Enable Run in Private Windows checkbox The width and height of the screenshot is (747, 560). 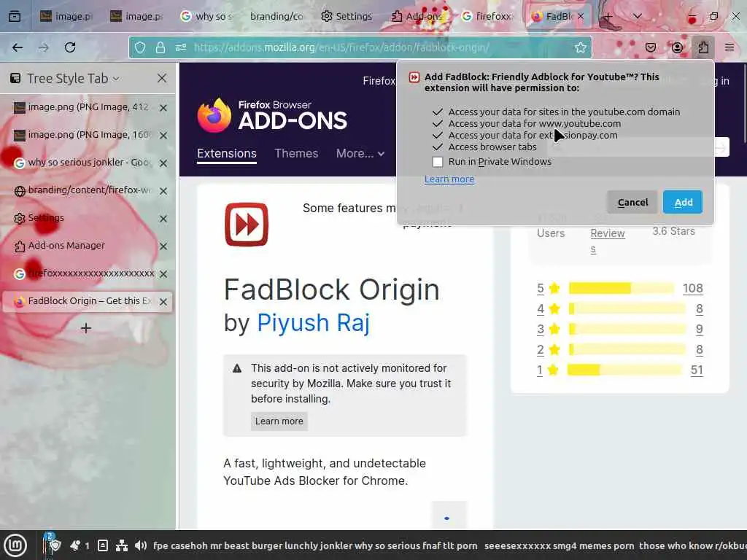coord(438,162)
